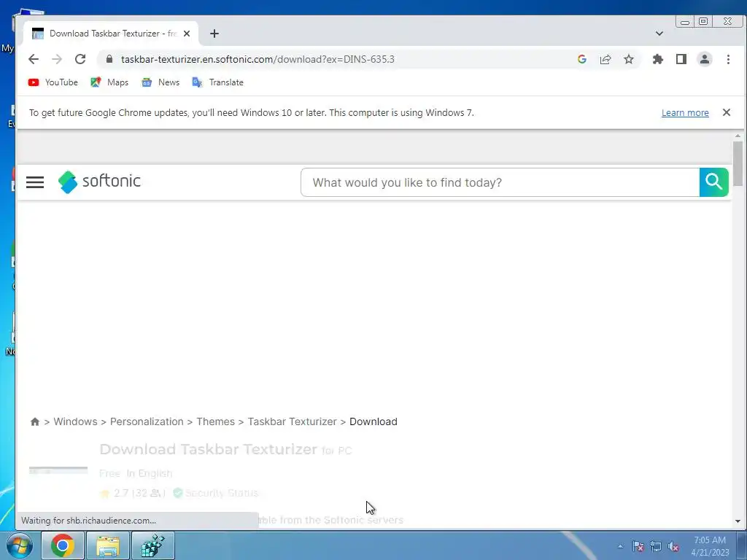The image size is (747, 560).
Task: Click the Softonic logo
Action: (99, 182)
